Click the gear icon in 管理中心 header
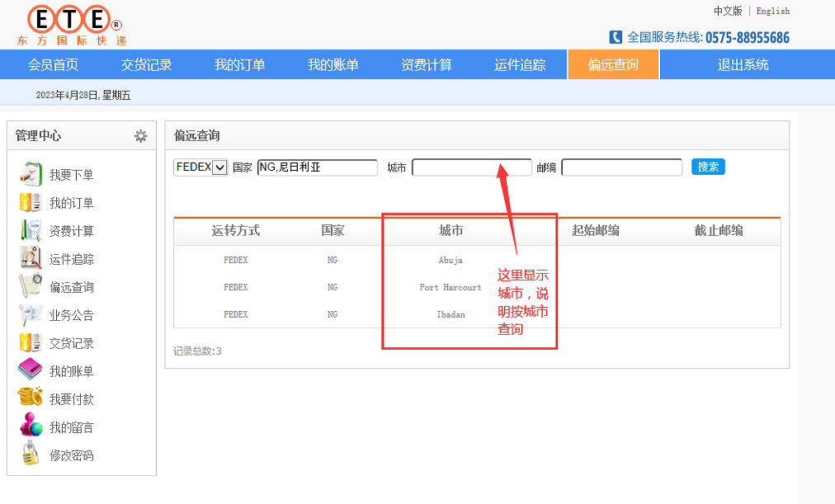 (x=140, y=136)
